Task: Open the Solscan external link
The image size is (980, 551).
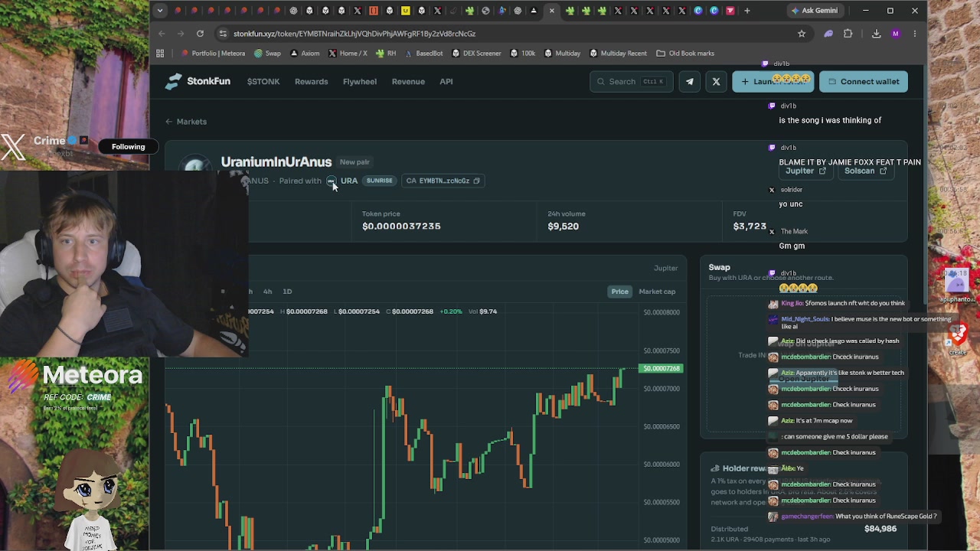Action: (865, 171)
